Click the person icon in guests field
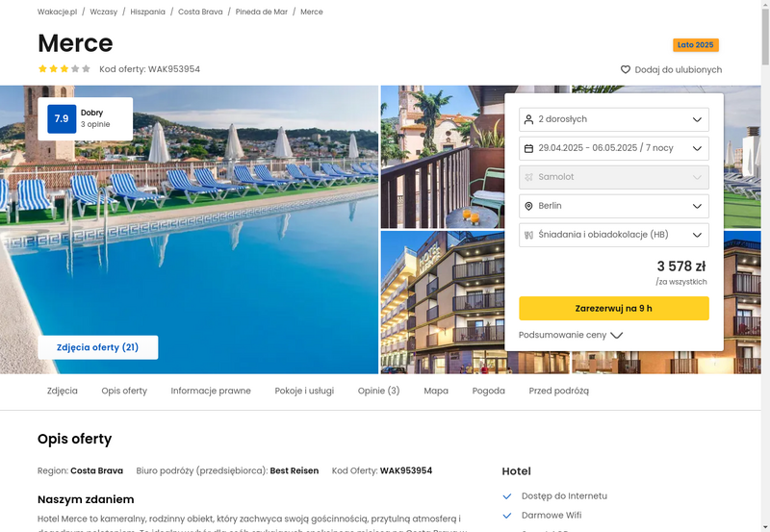770x532 pixels. [x=528, y=119]
